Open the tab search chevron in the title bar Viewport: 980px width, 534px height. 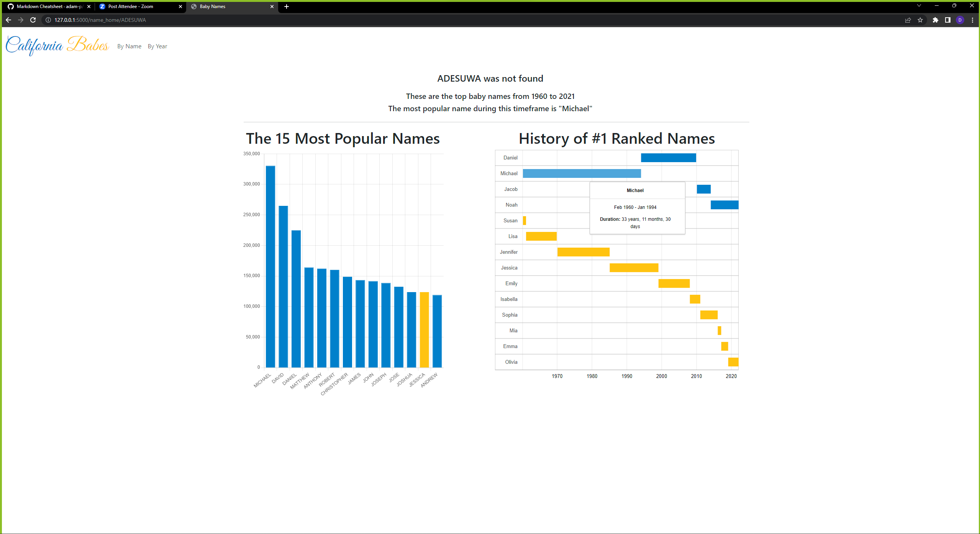919,5
